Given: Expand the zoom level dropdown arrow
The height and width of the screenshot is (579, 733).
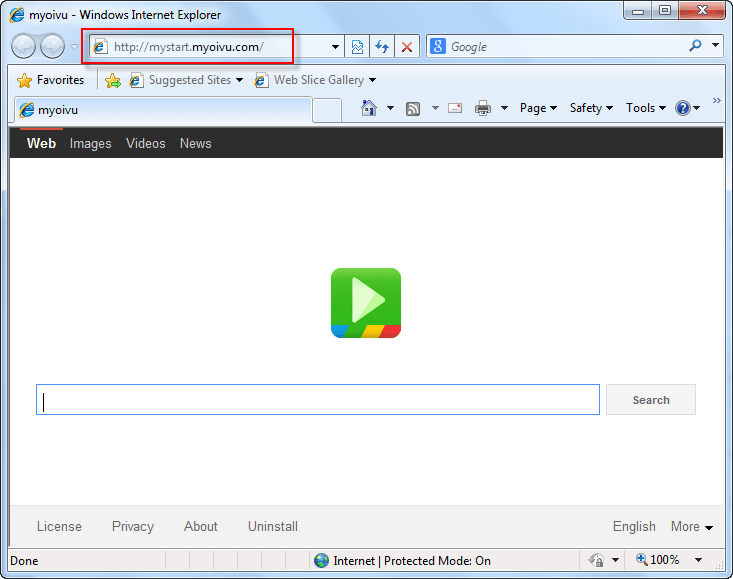Looking at the screenshot, I should (698, 559).
